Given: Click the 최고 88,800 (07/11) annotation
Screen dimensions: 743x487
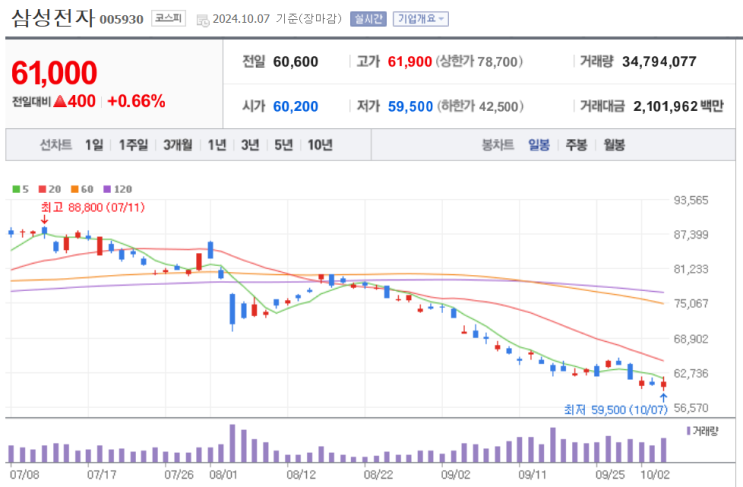Looking at the screenshot, I should (x=93, y=207).
